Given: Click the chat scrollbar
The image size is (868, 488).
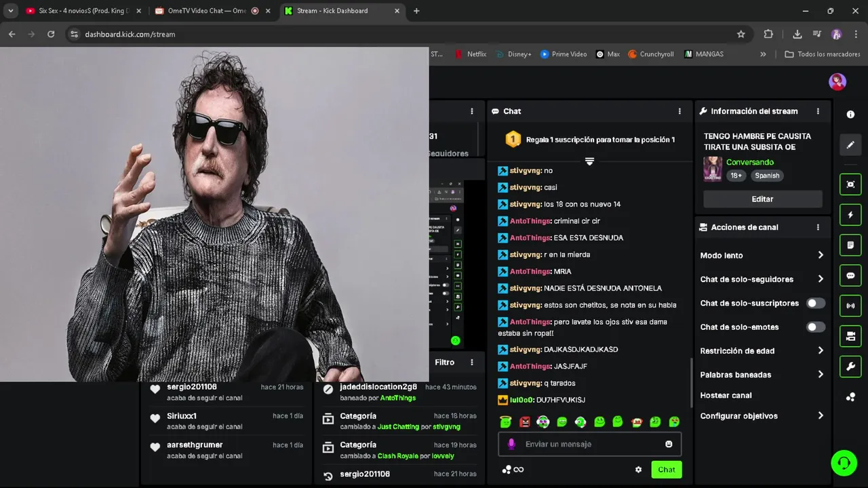Looking at the screenshot, I should point(691,383).
